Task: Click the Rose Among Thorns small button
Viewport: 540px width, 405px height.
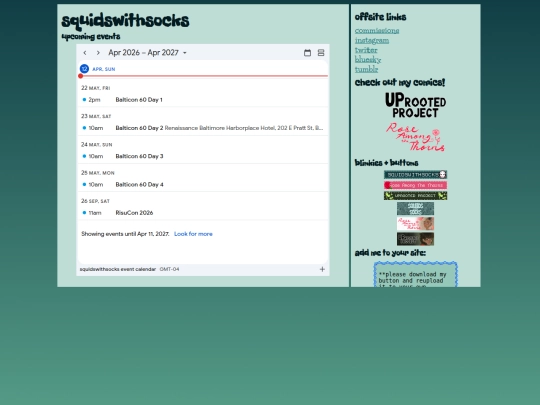Action: click(x=415, y=224)
